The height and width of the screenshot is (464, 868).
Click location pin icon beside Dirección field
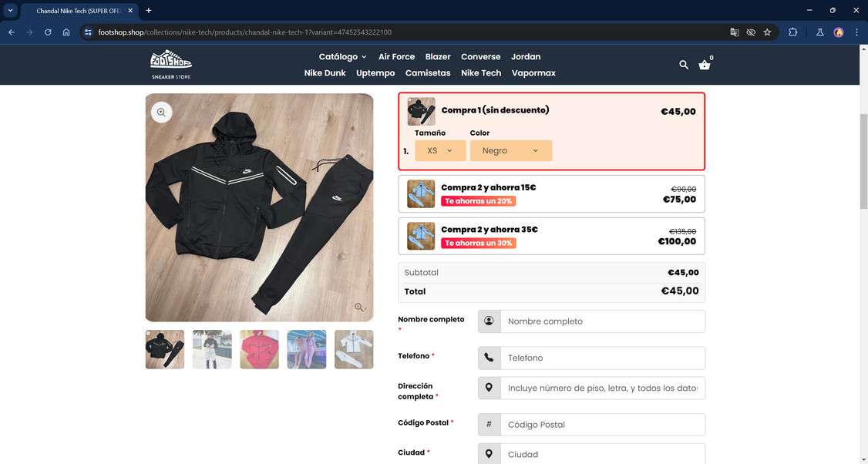point(489,388)
